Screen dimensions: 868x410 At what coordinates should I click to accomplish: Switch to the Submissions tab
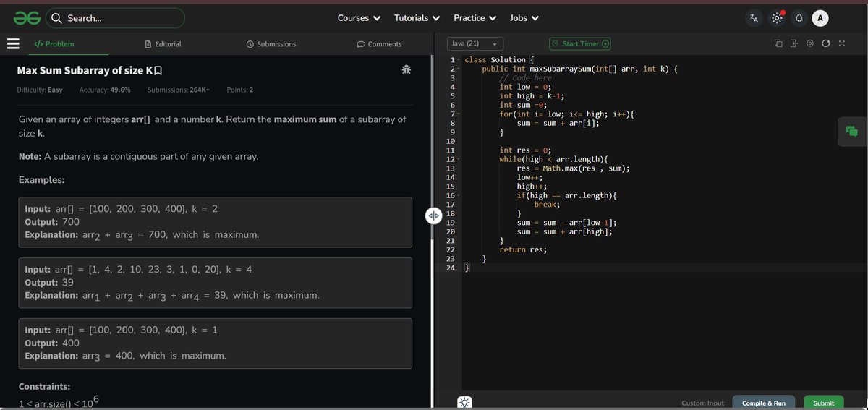(x=271, y=44)
